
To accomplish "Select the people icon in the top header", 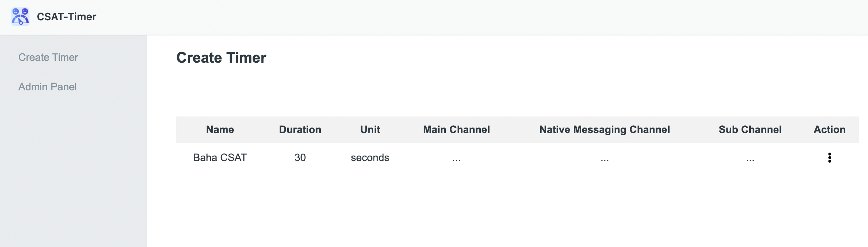I will click(21, 16).
